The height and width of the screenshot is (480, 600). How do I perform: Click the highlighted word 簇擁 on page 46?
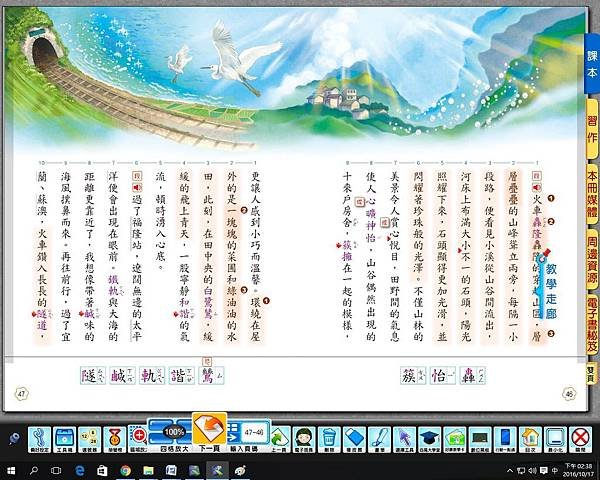click(x=347, y=251)
